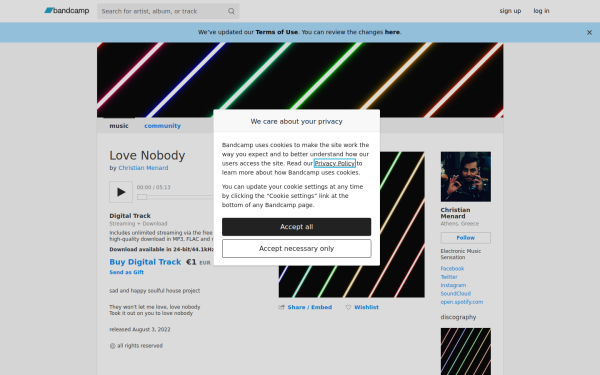The height and width of the screenshot is (375, 600).
Task: Buy Digital Track link
Action: pyautogui.click(x=145, y=262)
